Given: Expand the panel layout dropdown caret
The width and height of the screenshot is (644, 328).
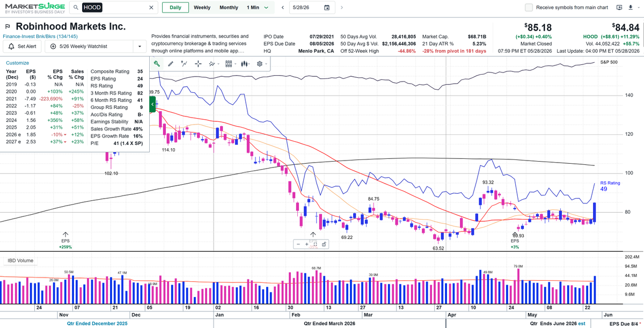Looking at the screenshot, I should pyautogui.click(x=235, y=64).
